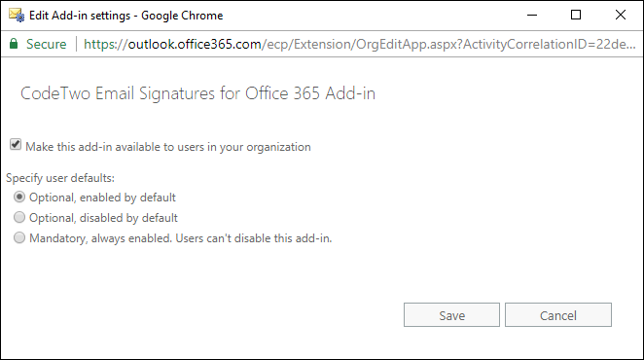
Task: Click the 'Optional, disabled by default' text label
Action: click(x=103, y=218)
